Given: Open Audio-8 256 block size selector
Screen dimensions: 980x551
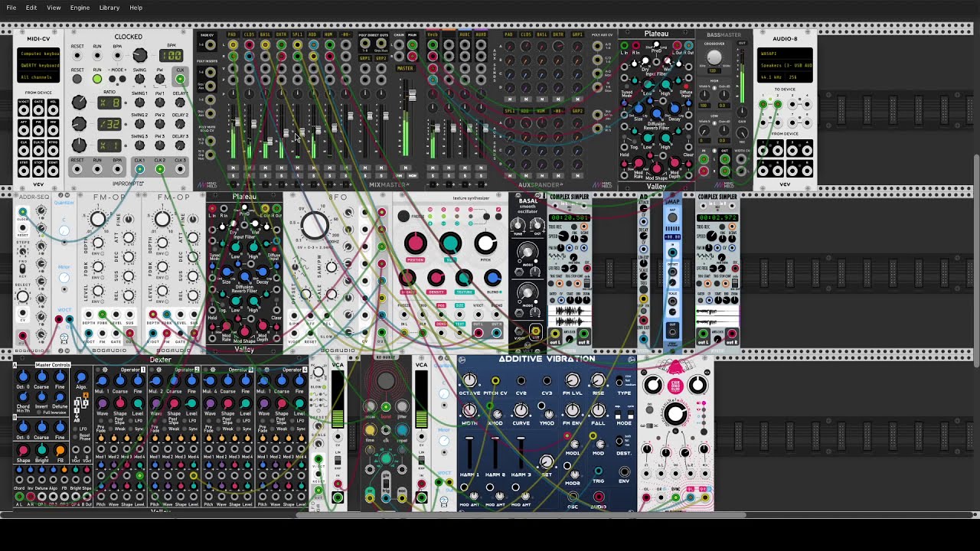Looking at the screenshot, I should [x=798, y=77].
